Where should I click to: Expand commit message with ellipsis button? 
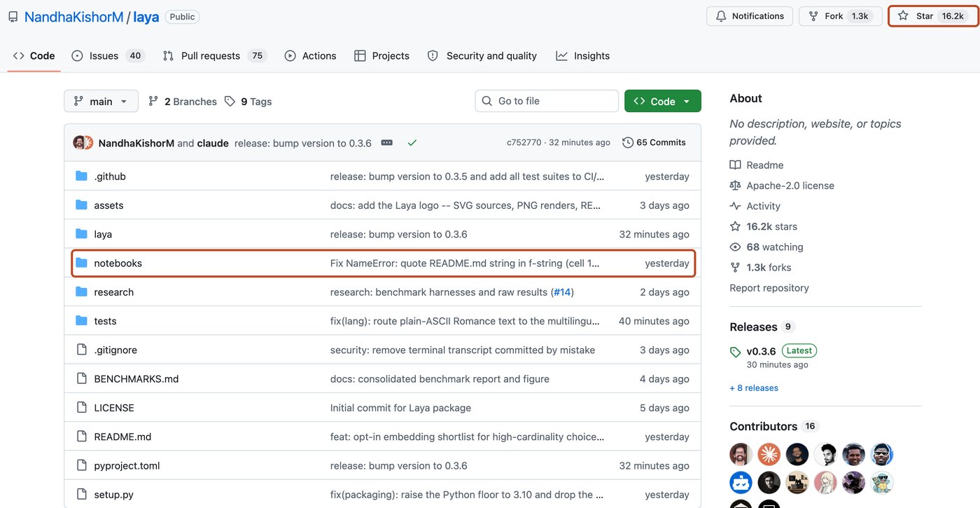pyautogui.click(x=386, y=143)
